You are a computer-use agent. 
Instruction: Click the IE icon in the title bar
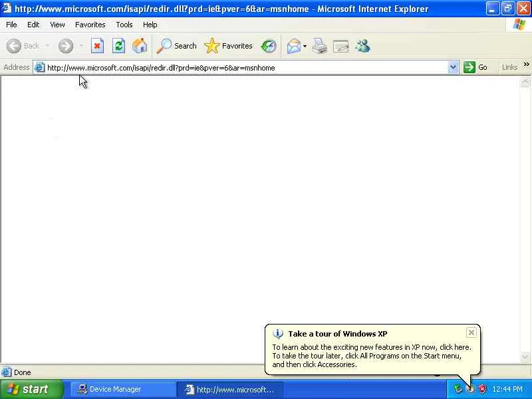(x=7, y=8)
